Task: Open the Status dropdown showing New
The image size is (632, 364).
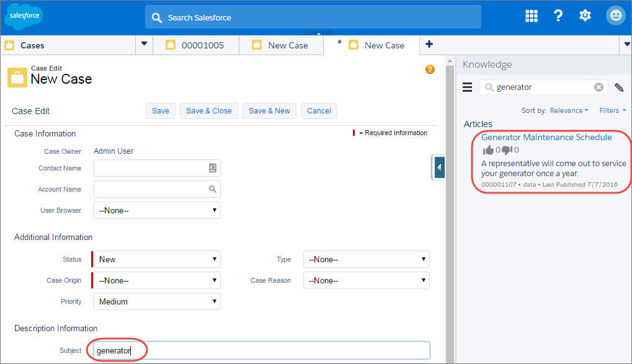Action: (157, 259)
